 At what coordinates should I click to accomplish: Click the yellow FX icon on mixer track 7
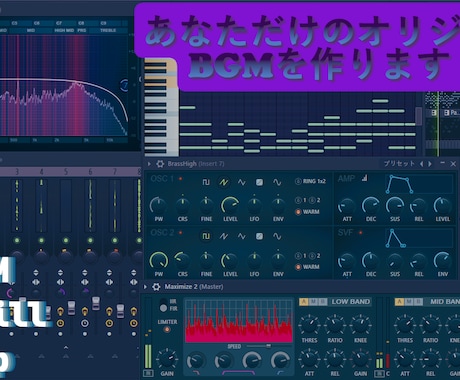click(x=109, y=312)
